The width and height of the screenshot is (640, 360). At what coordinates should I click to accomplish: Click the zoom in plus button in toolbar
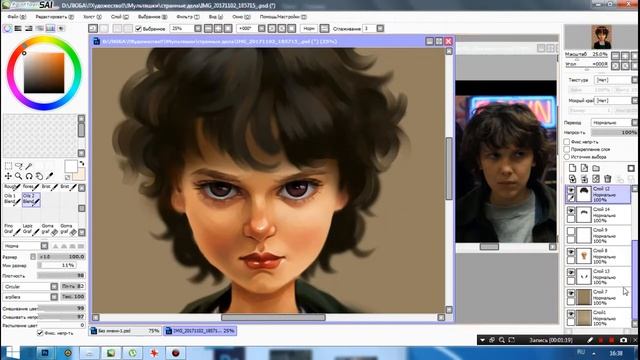point(218,28)
